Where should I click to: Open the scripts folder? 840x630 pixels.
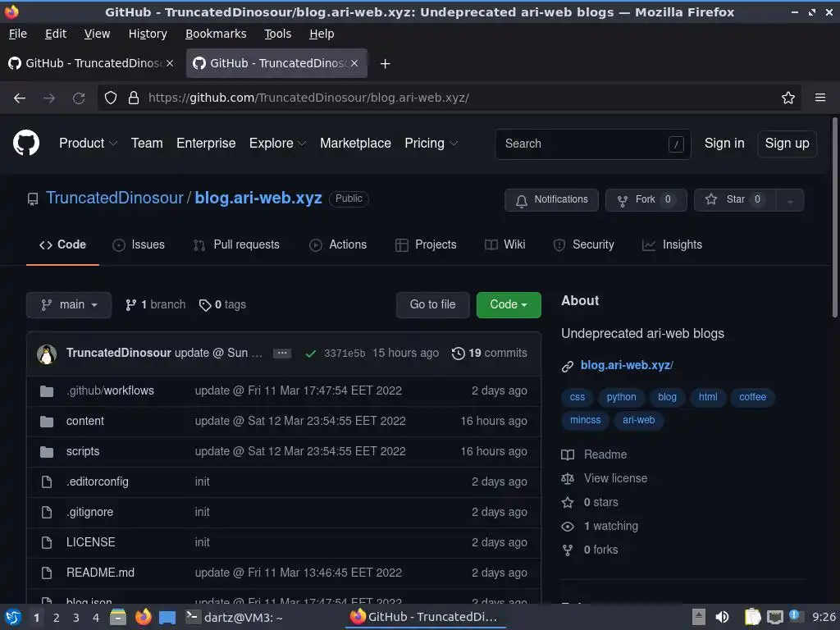click(83, 452)
